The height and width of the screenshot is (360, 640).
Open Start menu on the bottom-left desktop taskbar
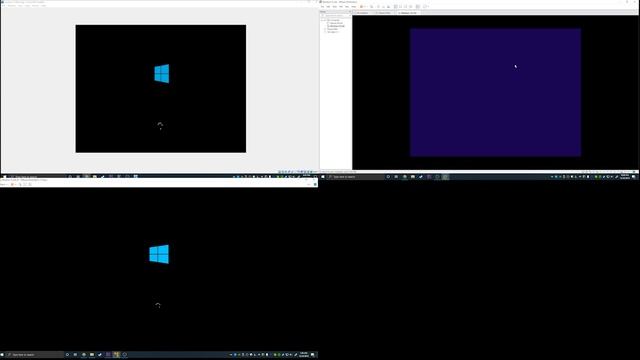coord(2,355)
